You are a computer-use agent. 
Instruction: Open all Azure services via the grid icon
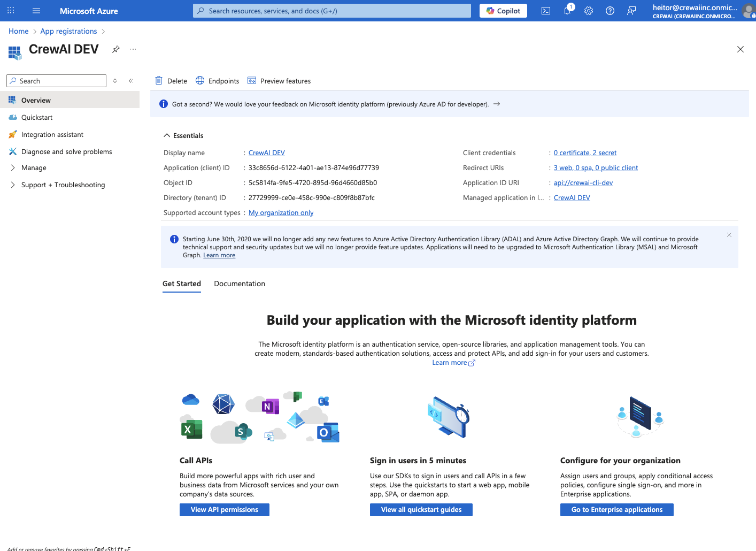tap(10, 11)
